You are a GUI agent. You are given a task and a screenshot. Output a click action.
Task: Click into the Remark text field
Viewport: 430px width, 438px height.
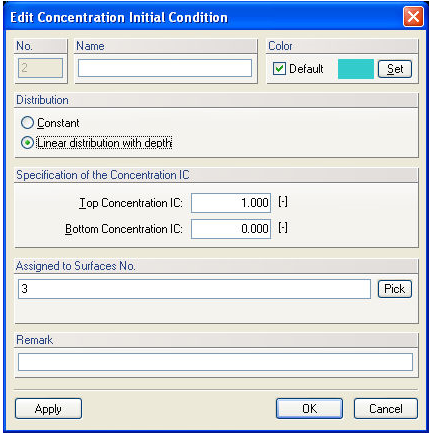(x=215, y=362)
